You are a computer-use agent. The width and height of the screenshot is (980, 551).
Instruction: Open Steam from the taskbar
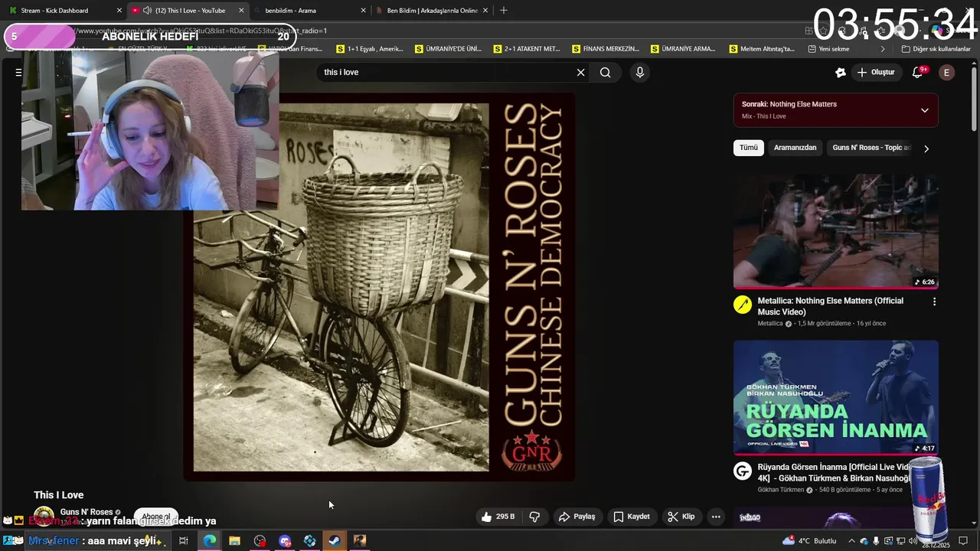tap(335, 541)
